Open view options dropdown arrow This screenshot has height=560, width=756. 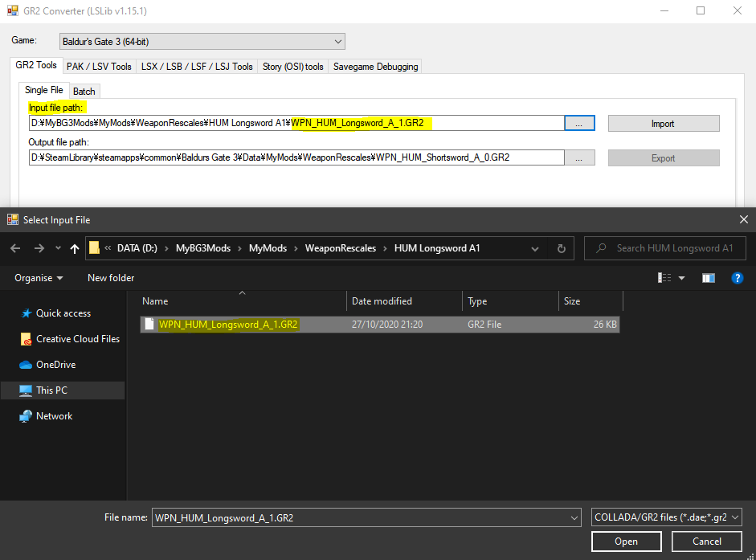[682, 278]
